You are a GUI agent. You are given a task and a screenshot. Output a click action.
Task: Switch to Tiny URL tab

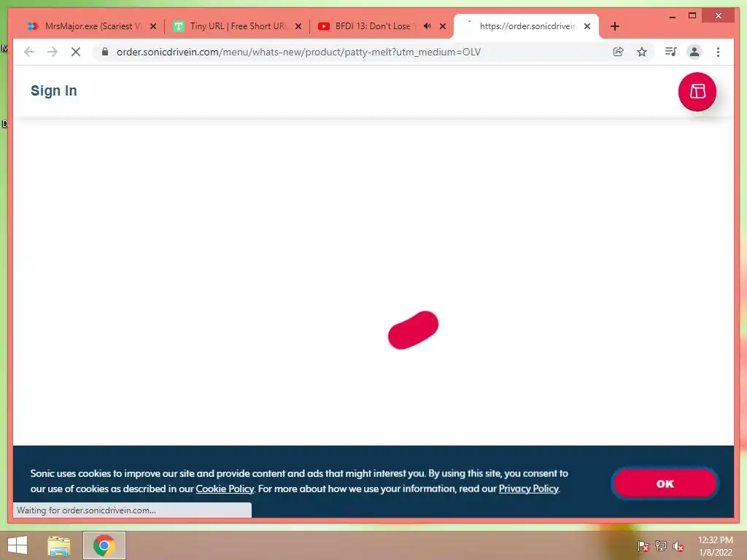tap(239, 26)
